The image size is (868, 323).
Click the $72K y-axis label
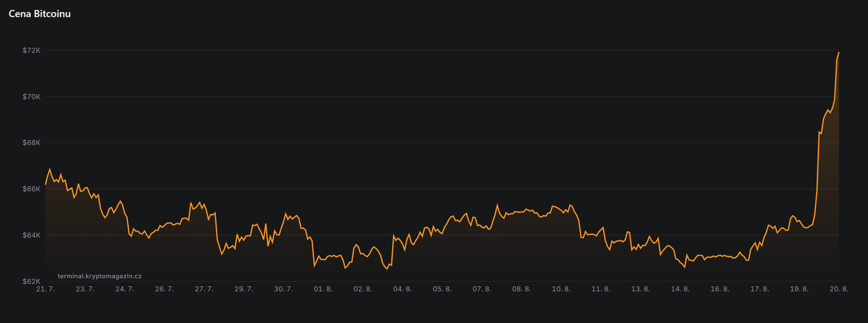point(32,50)
